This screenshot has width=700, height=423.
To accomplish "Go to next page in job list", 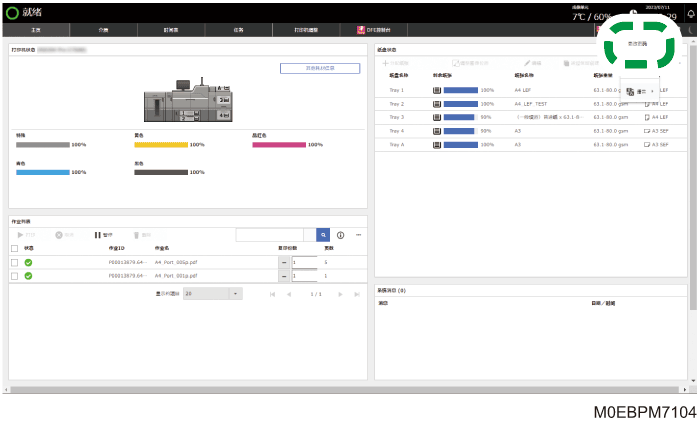I will 340,294.
